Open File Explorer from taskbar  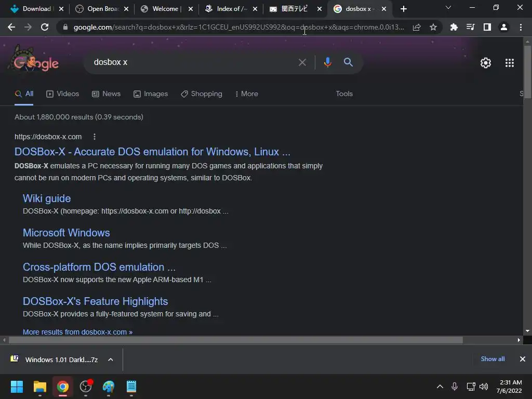pos(39,387)
